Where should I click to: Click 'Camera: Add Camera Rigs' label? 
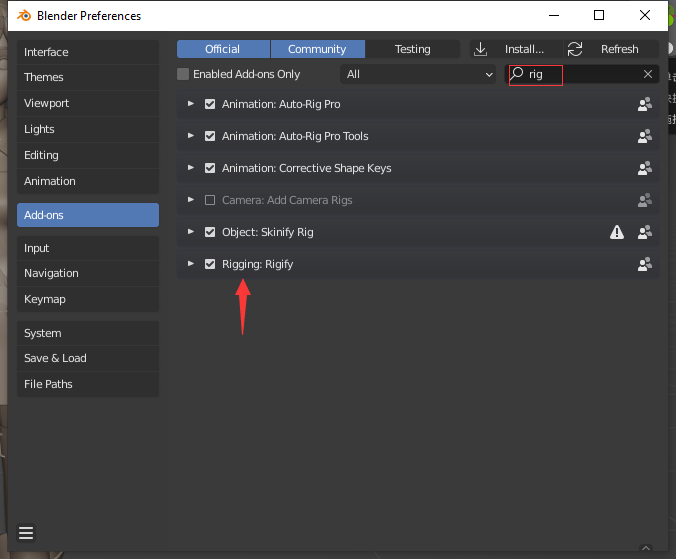click(287, 200)
